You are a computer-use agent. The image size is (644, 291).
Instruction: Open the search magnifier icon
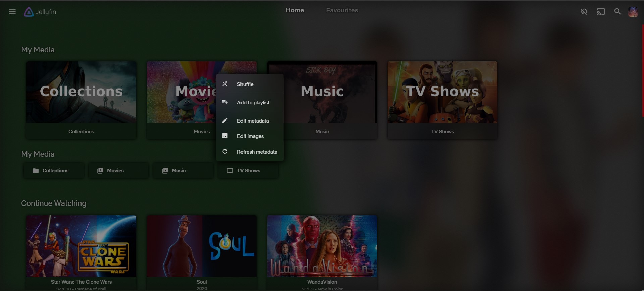(617, 12)
